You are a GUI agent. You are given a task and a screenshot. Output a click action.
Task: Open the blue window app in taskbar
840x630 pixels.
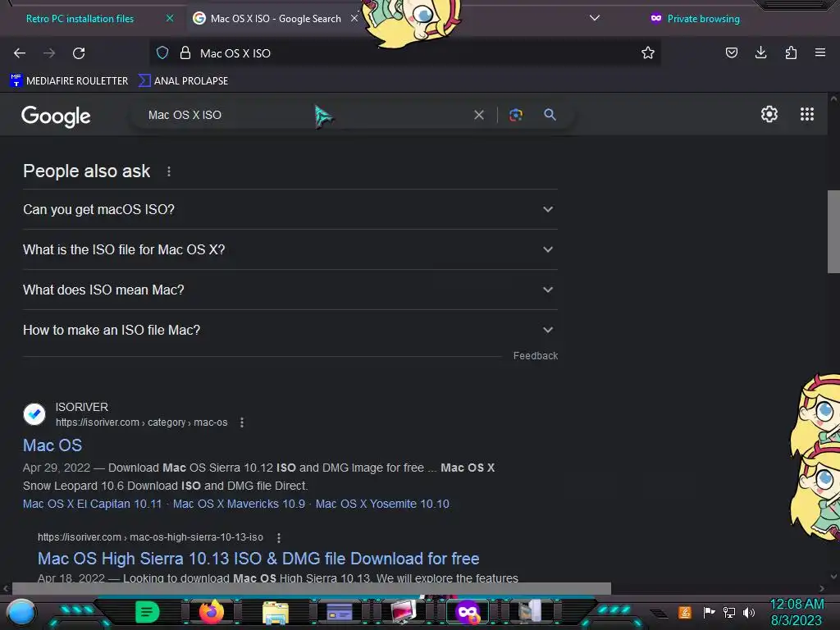[x=339, y=612]
